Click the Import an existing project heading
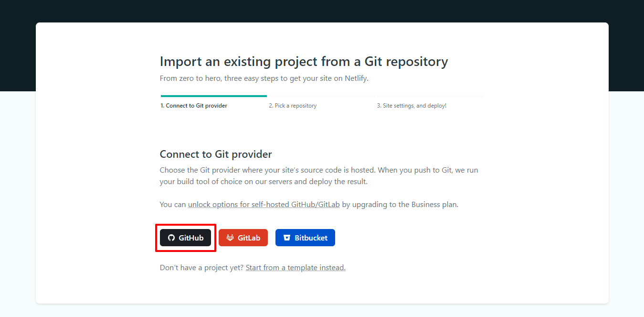The height and width of the screenshot is (317, 644). 304,62
